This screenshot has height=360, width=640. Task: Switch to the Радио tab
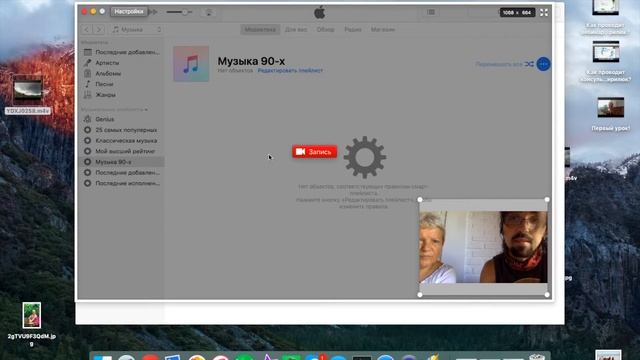(x=353, y=29)
